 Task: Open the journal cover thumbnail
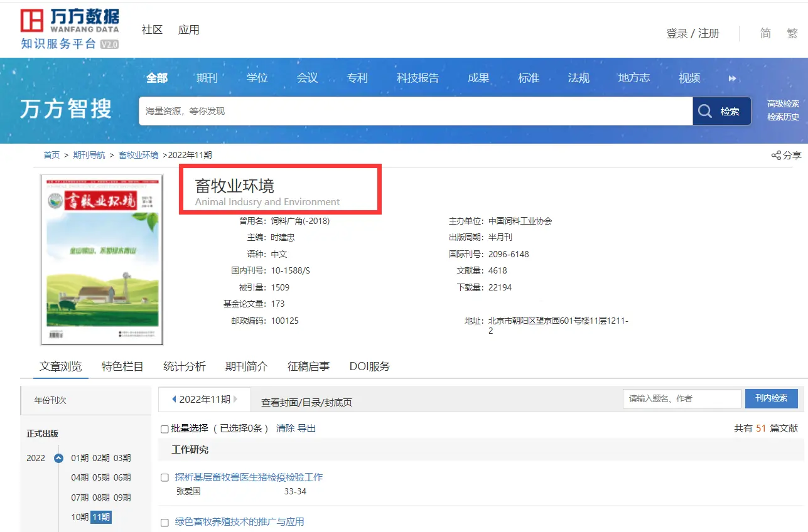coord(102,260)
